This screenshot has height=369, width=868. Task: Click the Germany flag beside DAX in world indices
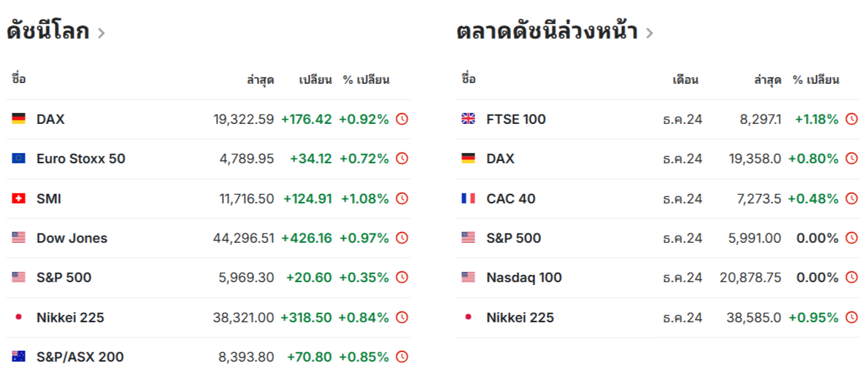coord(19,119)
